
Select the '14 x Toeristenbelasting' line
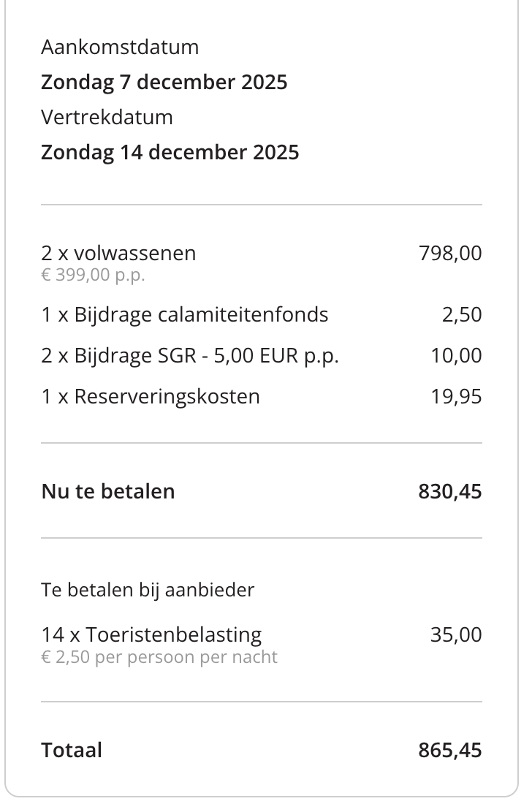pos(151,634)
